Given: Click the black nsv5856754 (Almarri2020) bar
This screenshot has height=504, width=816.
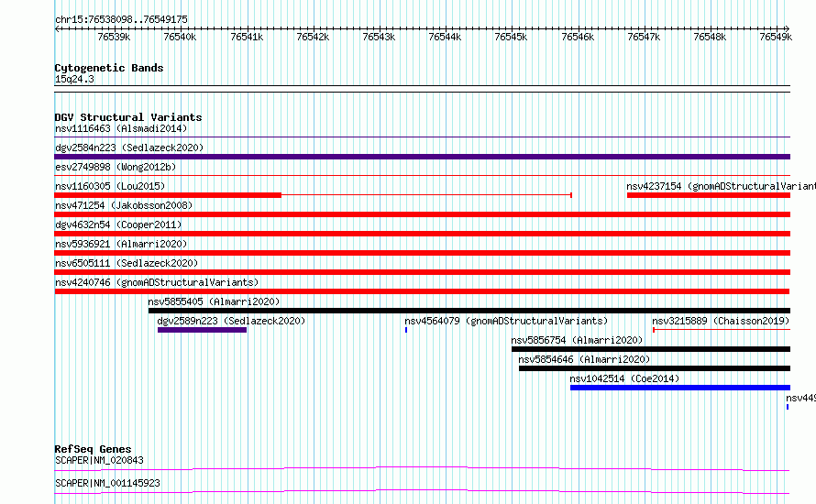Looking at the screenshot, I should 651,349.
